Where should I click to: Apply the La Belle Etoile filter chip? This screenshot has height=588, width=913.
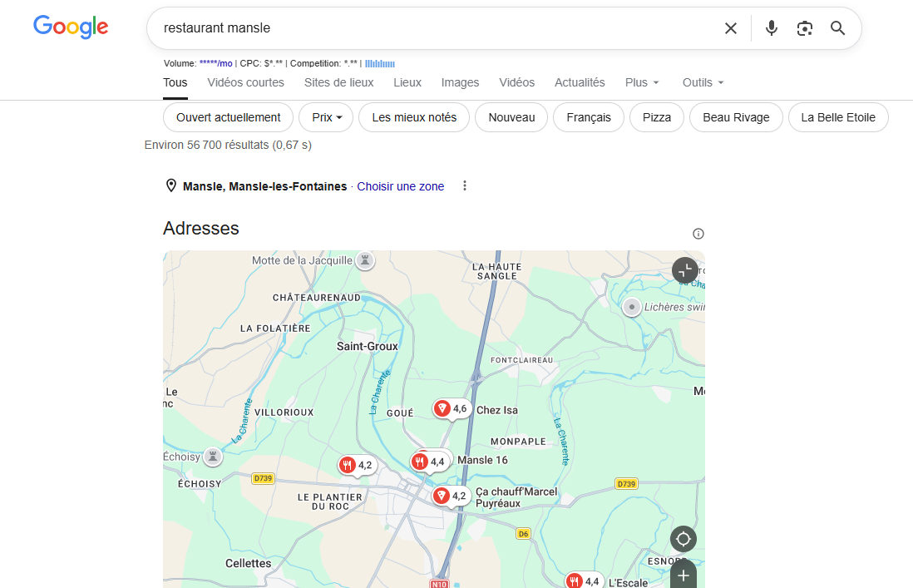pyautogui.click(x=838, y=117)
